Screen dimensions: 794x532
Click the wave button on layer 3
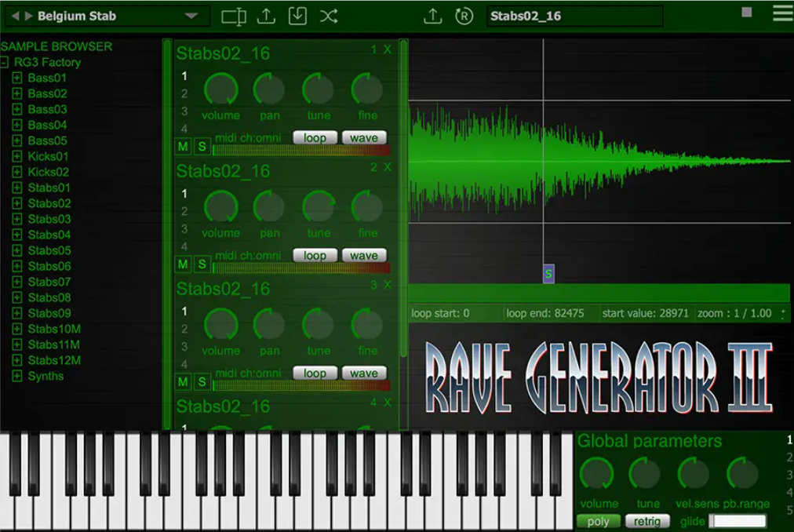point(364,373)
